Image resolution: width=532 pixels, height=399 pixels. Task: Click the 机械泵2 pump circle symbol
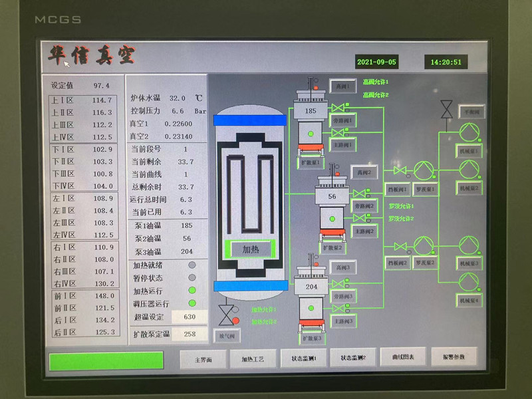(x=469, y=169)
